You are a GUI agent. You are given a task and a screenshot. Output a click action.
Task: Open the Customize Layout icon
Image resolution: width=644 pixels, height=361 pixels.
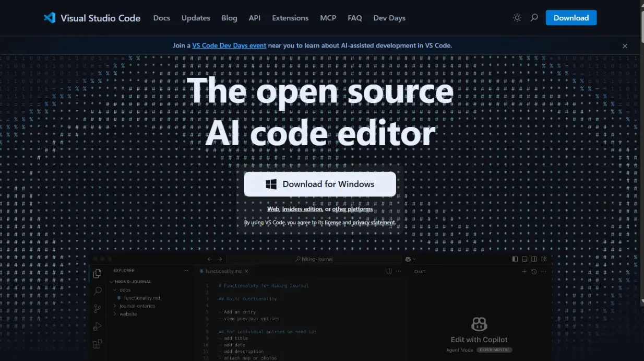tap(544, 259)
